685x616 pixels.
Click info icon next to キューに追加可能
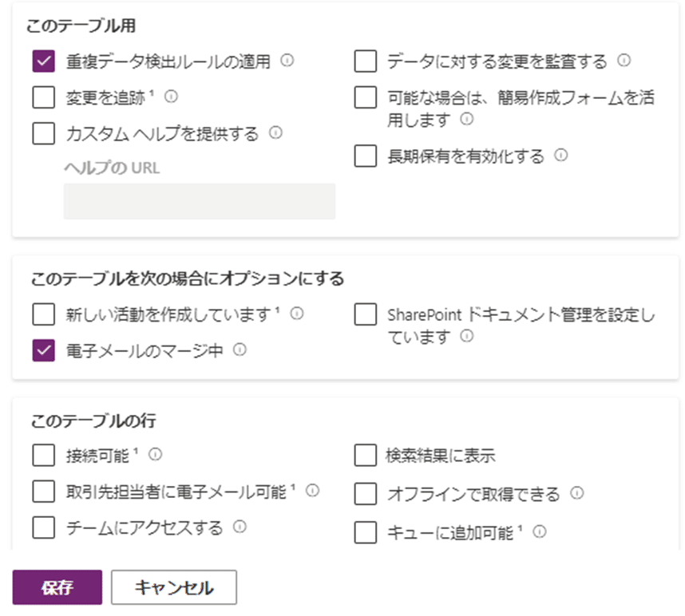[540, 531]
